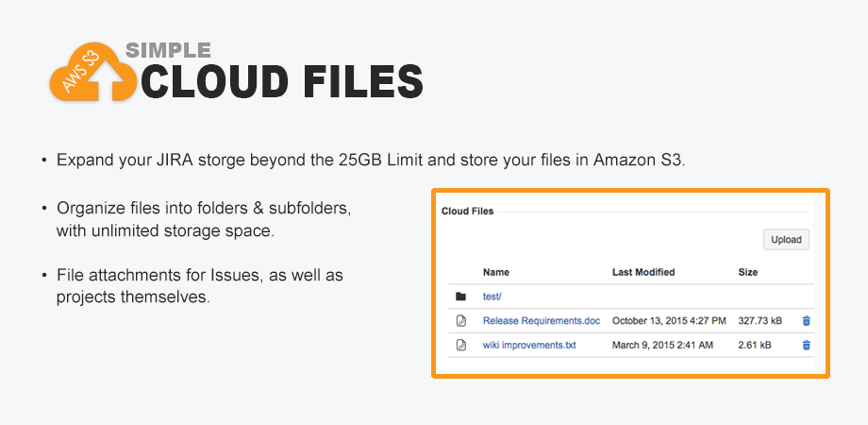Click the Cloud Files panel heading
Image resolution: width=868 pixels, height=425 pixels.
467,212
